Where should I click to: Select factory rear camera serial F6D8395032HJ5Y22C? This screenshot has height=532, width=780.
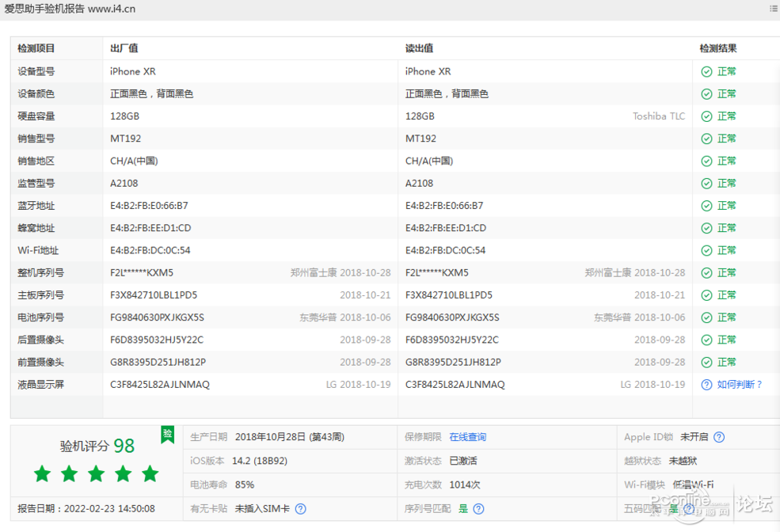(157, 340)
